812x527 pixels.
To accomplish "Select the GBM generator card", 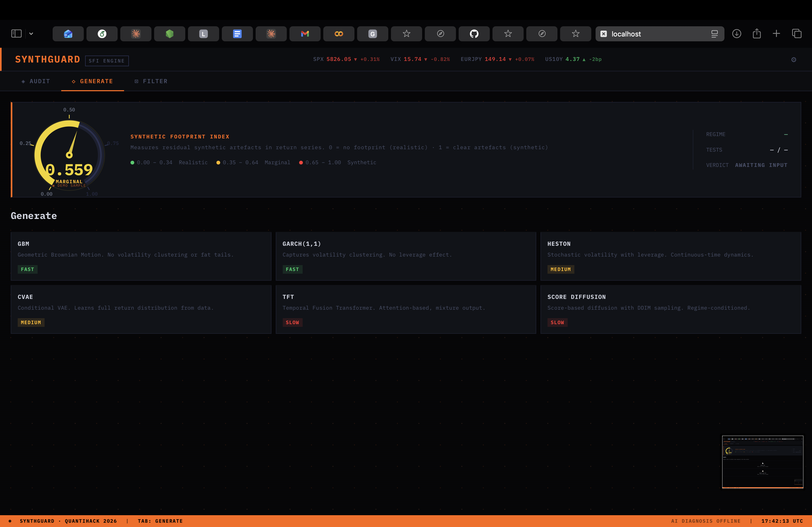I will pyautogui.click(x=141, y=256).
